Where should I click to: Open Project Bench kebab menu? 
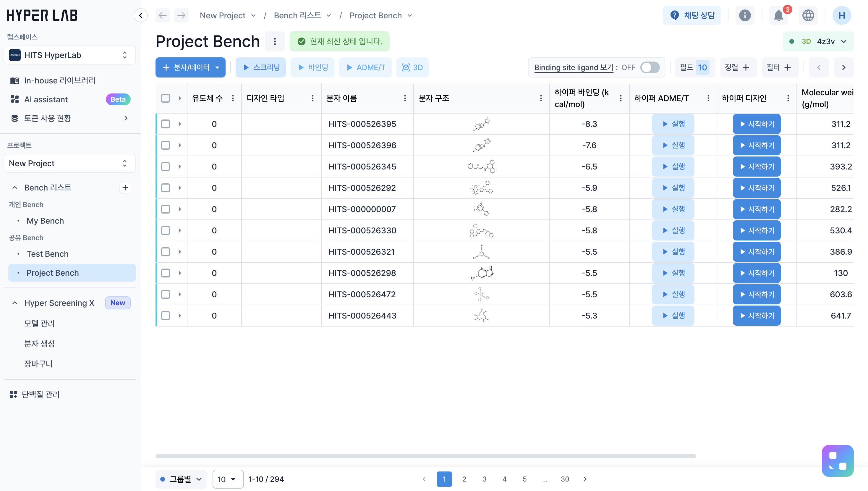275,41
